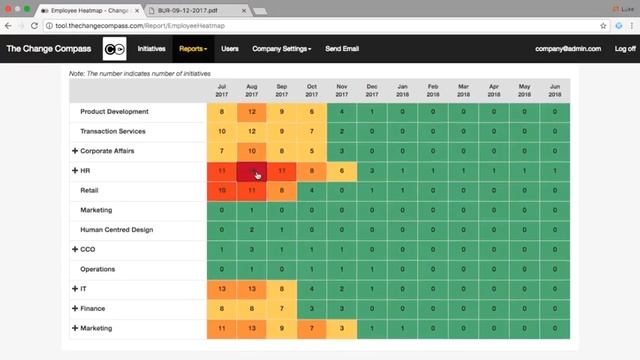640x360 pixels.
Task: Click the Product Development Aug 2017 cell showing 12
Action: pos(252,112)
